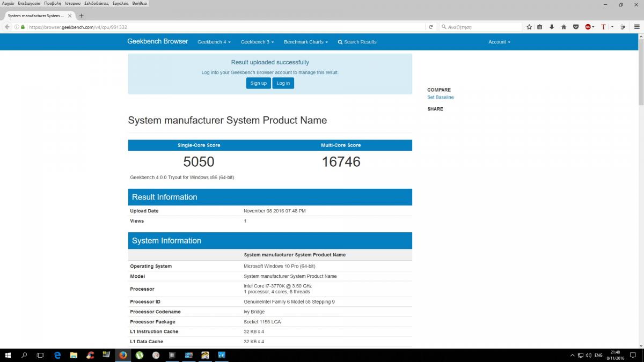Open CCleaner from the taskbar
This screenshot has width=644, height=362.
click(x=90, y=355)
